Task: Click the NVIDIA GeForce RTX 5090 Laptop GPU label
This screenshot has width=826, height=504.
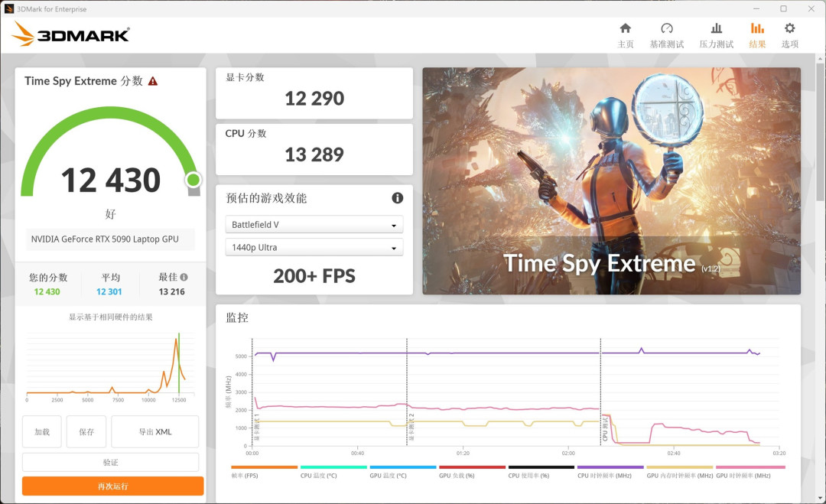Action: tap(105, 239)
